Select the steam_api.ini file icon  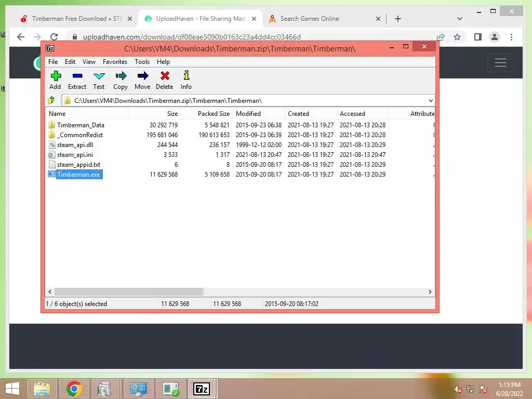pos(51,154)
